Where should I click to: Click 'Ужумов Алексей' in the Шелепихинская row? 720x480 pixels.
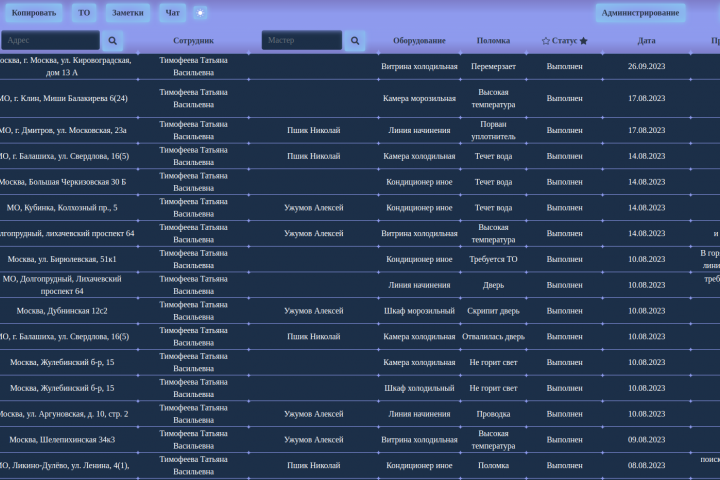[x=314, y=440]
